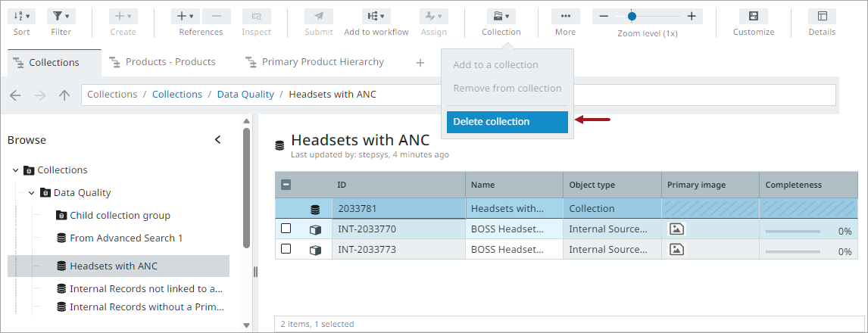
Task: Collapse the Data Quality tree node
Action: coord(32,193)
